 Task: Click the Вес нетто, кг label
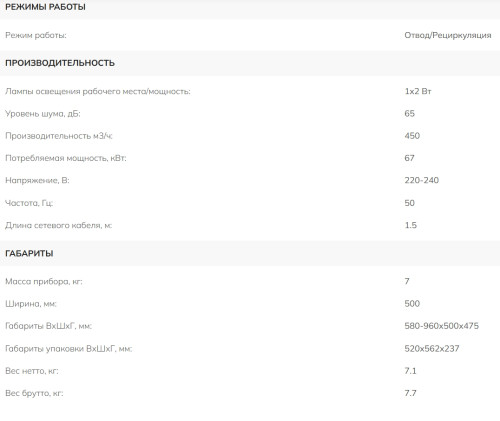32,371
